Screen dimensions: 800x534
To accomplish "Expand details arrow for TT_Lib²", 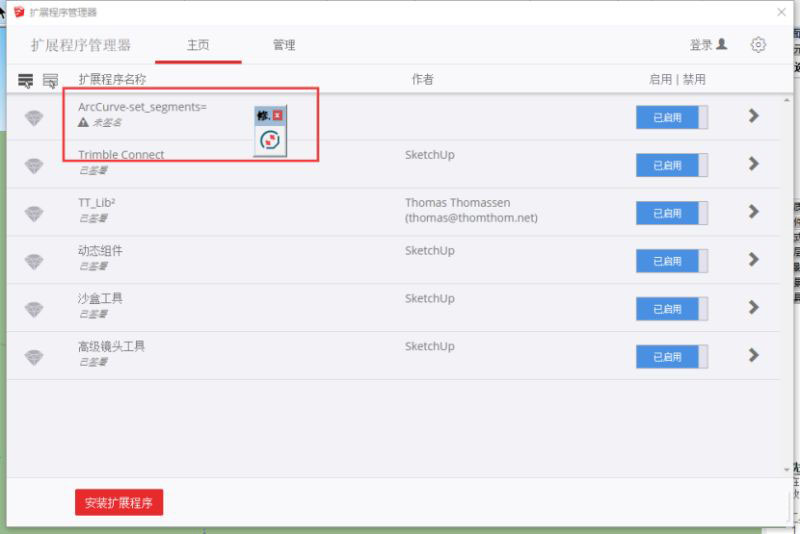I will (x=754, y=212).
